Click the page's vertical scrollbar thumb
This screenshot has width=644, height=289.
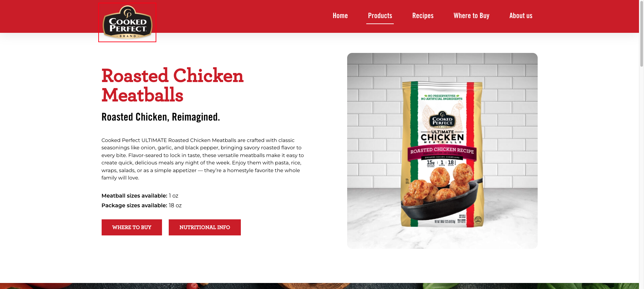(x=641, y=33)
